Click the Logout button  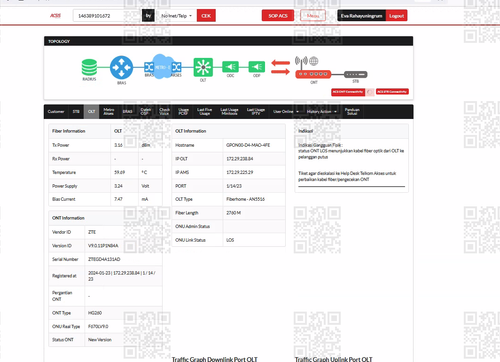coord(396,16)
